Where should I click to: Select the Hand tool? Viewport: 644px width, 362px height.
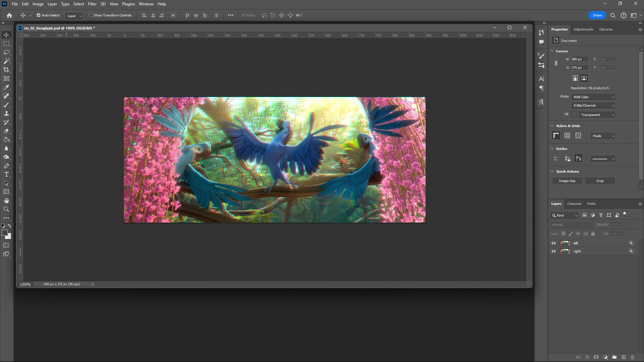[x=6, y=200]
